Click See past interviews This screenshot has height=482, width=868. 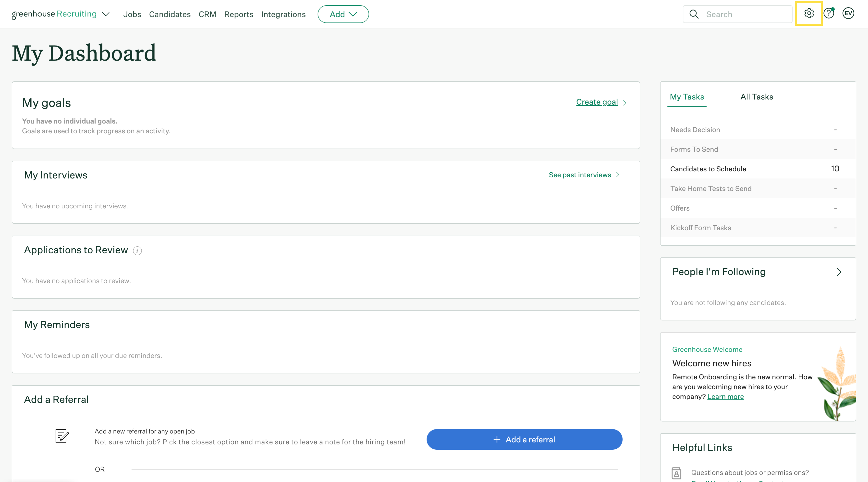580,174
